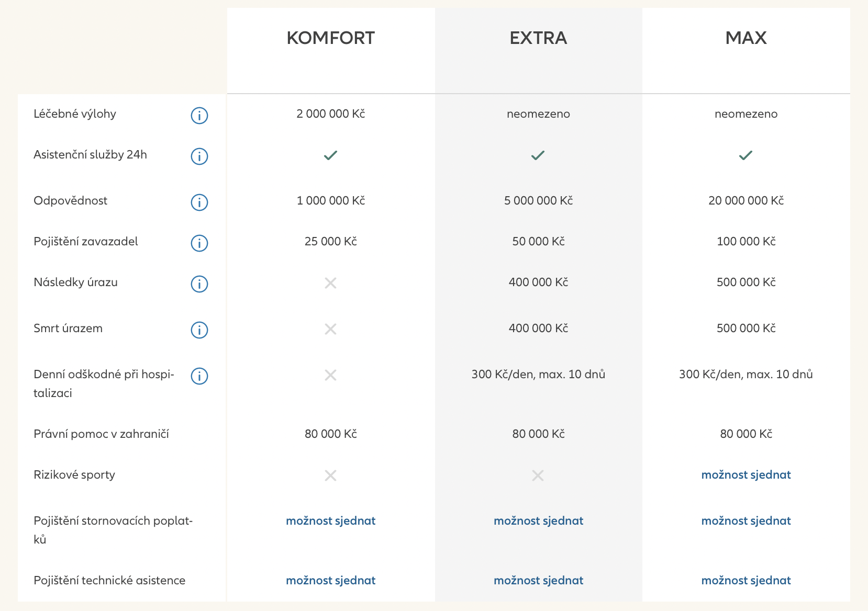Click info icon beside Pojištění zavazadel
868x611 pixels.
pyautogui.click(x=199, y=243)
